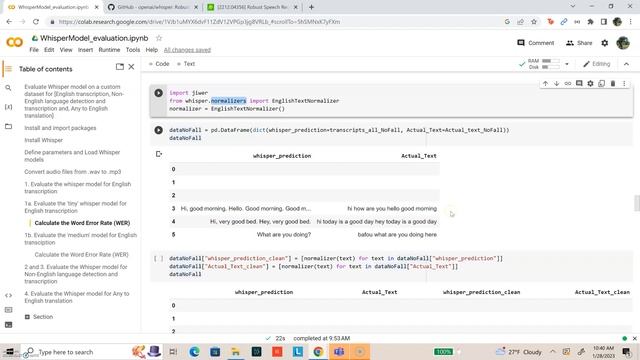The image size is (640, 360).
Task: Open the Table of contents sidebar icon
Action: 8,69
